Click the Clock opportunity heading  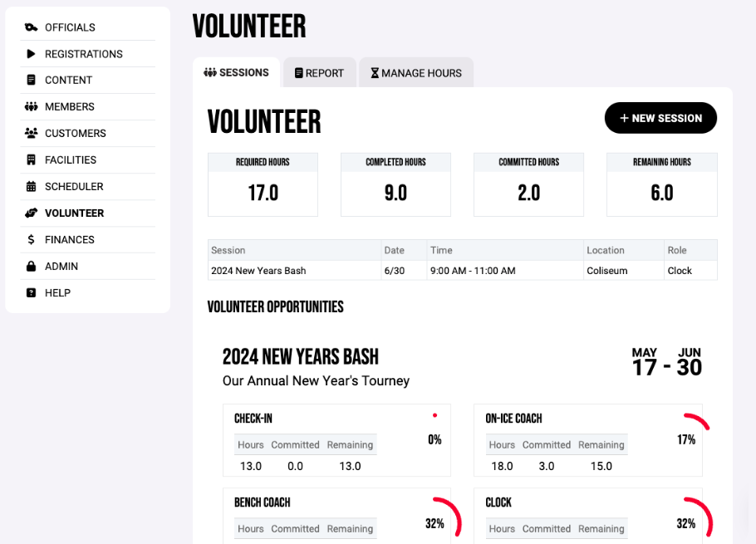tap(498, 502)
